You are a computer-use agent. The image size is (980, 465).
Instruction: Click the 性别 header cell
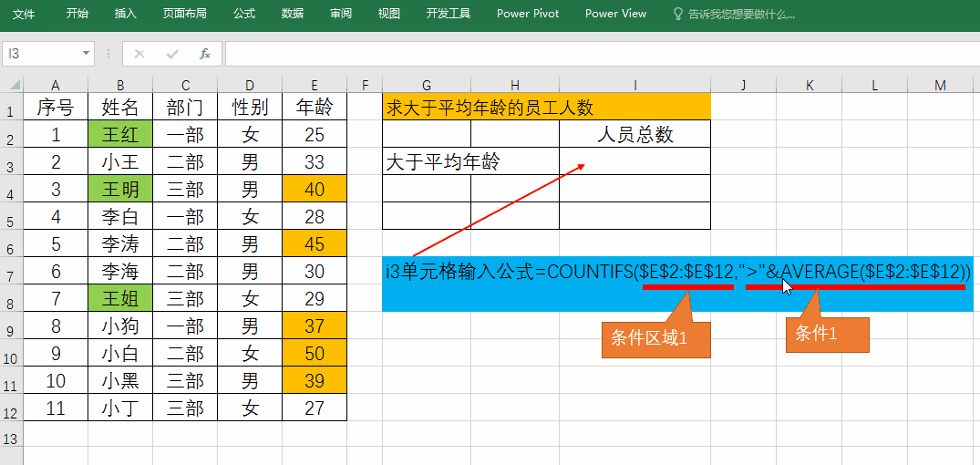click(250, 107)
